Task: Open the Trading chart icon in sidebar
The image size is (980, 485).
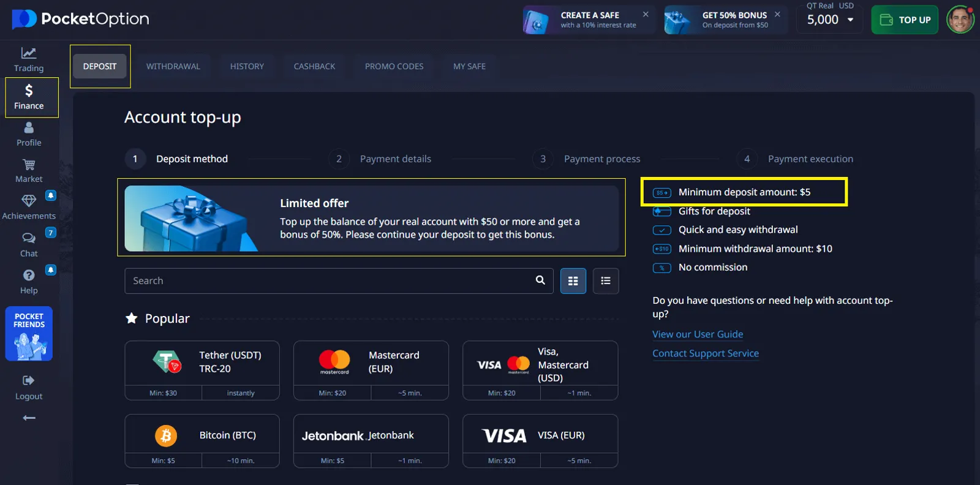Action: (x=29, y=54)
